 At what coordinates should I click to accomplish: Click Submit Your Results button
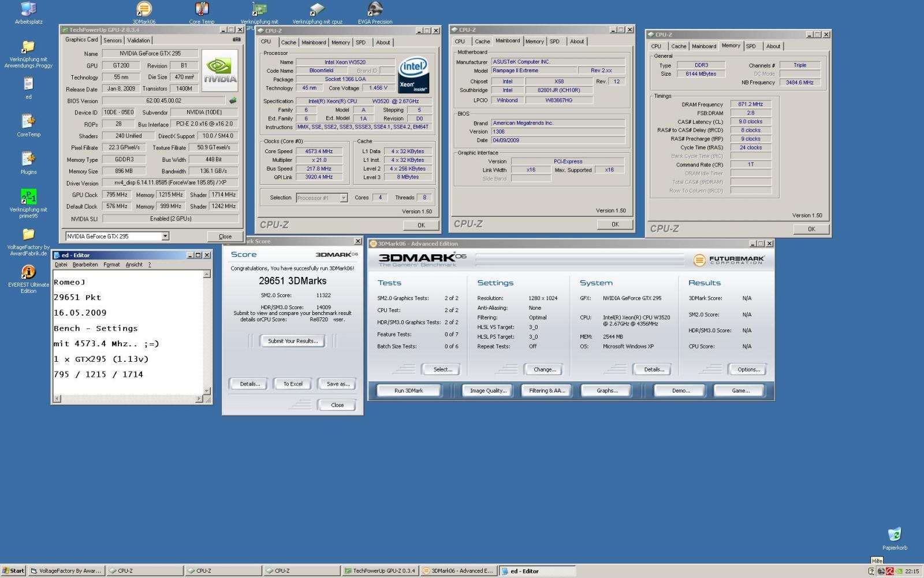click(293, 341)
